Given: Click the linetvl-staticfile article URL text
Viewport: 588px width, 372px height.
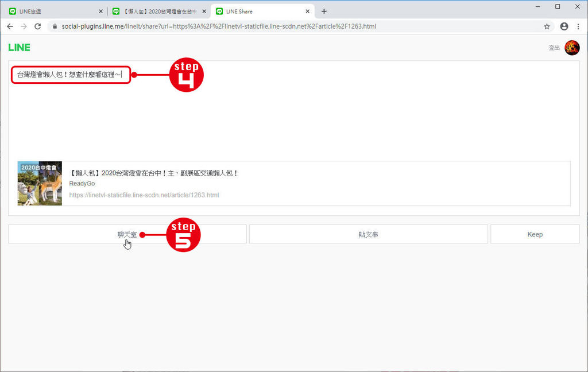Looking at the screenshot, I should point(144,195).
